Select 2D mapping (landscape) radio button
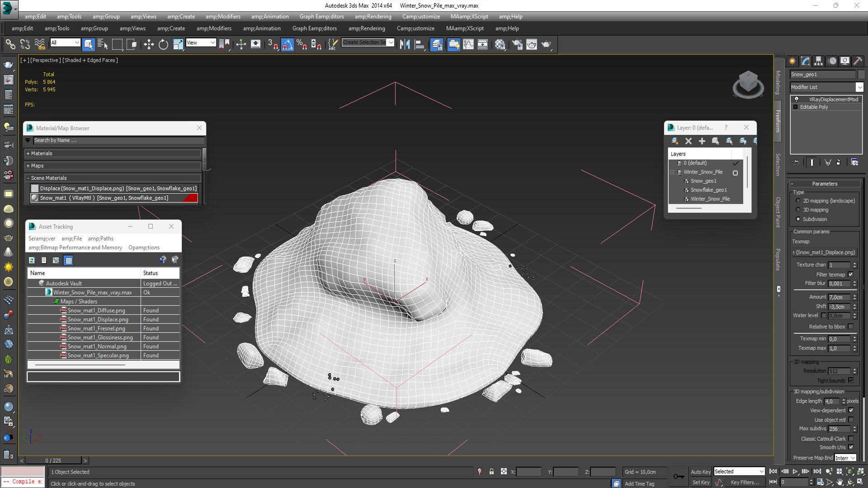The height and width of the screenshot is (488, 868). coord(798,201)
